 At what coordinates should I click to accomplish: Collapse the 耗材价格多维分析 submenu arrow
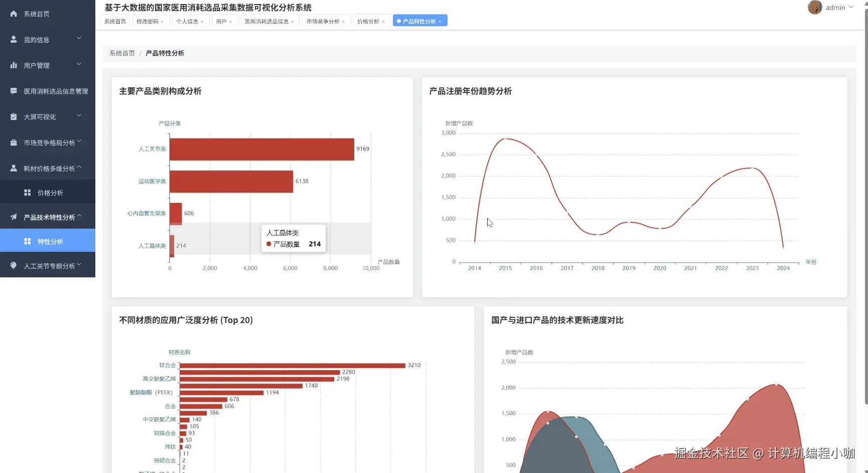click(79, 167)
